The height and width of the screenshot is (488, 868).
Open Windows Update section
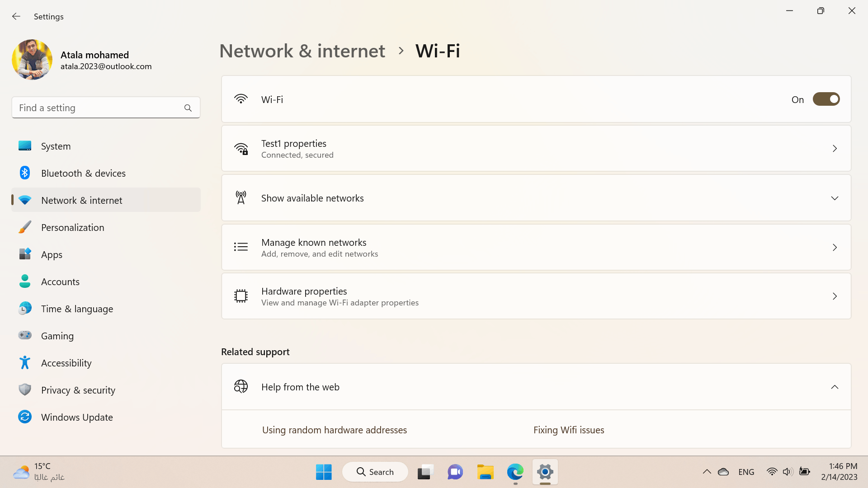(x=77, y=418)
